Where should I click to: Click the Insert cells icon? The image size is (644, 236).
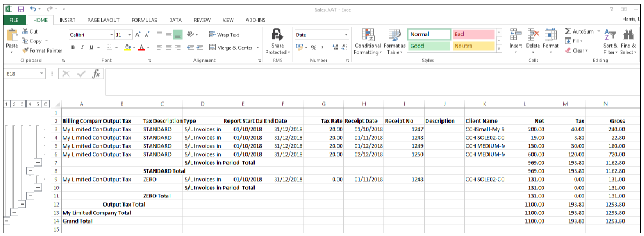click(x=516, y=35)
